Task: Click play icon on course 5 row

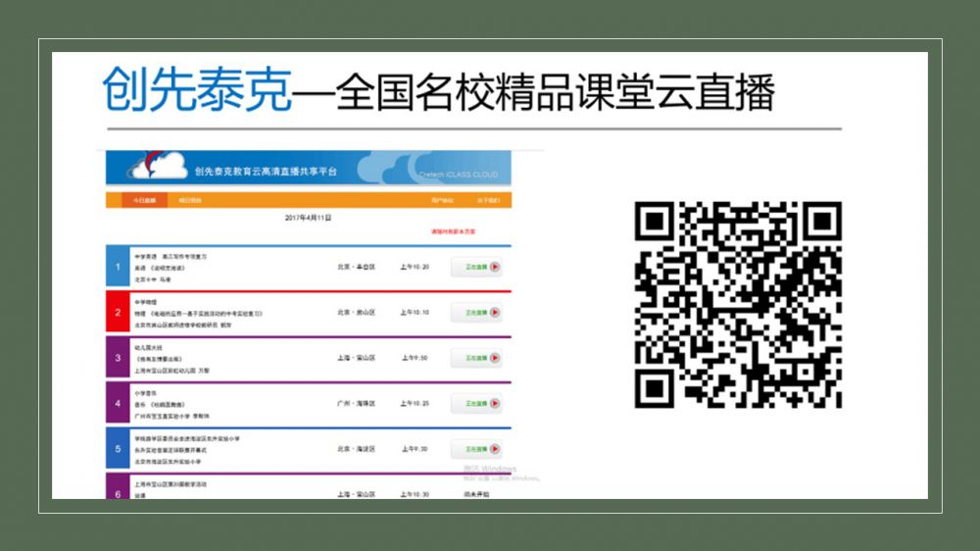Action: tap(494, 449)
